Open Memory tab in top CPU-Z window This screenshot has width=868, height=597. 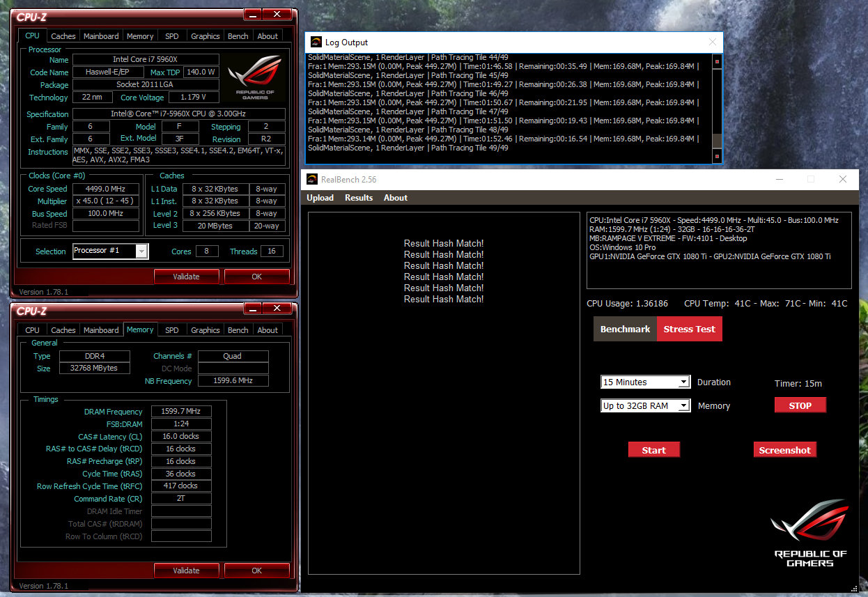tap(140, 36)
